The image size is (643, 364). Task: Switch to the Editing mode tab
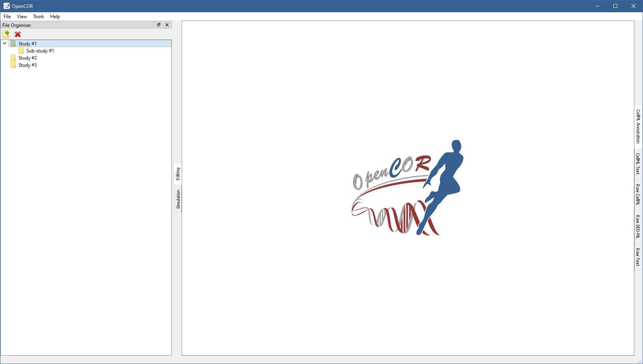pyautogui.click(x=178, y=174)
